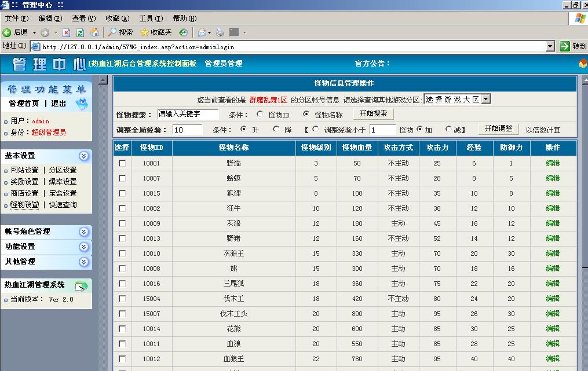Expand the 帐号角色管理 section

click(x=84, y=232)
